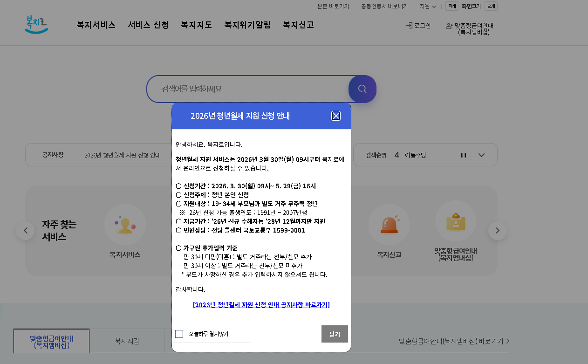
Task: Click the 로그인 icon link
Action: pyautogui.click(x=418, y=26)
